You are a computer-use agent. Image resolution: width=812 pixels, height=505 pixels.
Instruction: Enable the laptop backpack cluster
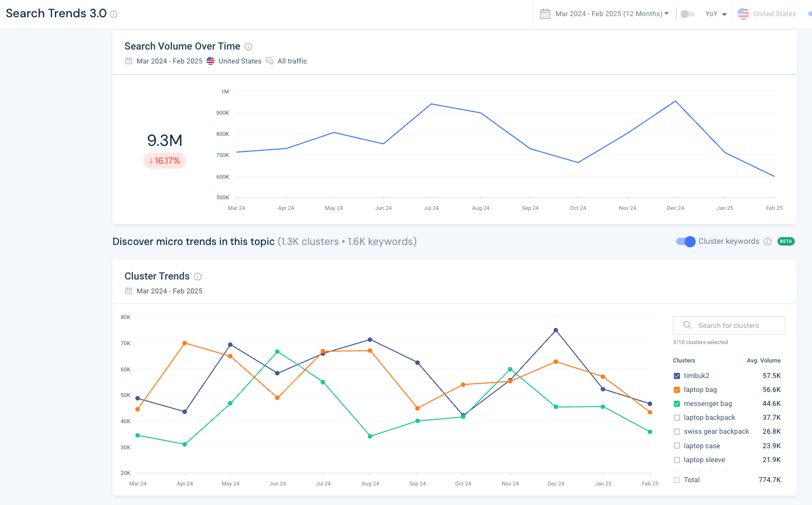677,417
